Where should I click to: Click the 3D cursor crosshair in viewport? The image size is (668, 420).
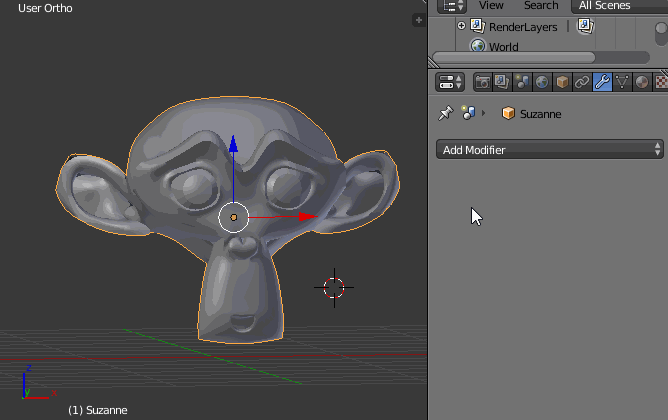point(334,288)
